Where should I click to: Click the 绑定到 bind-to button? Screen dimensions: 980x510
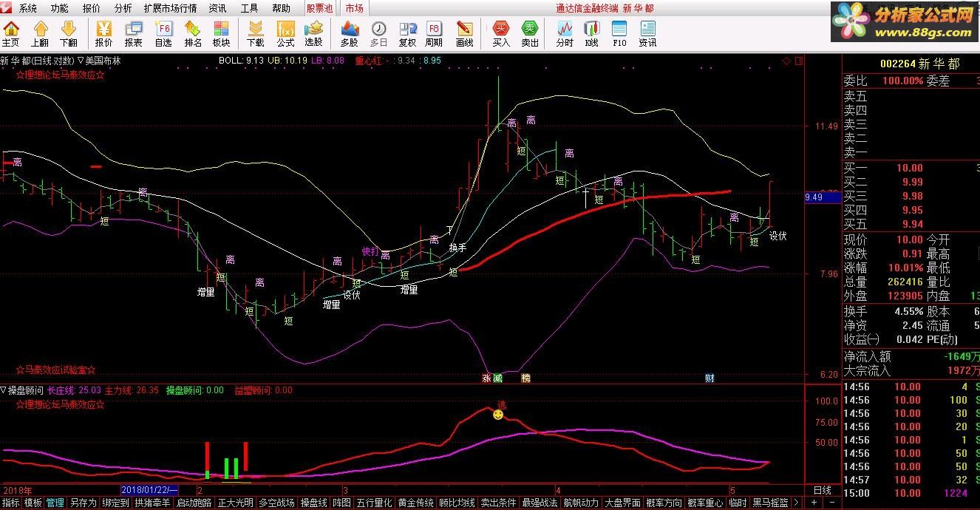point(115,503)
